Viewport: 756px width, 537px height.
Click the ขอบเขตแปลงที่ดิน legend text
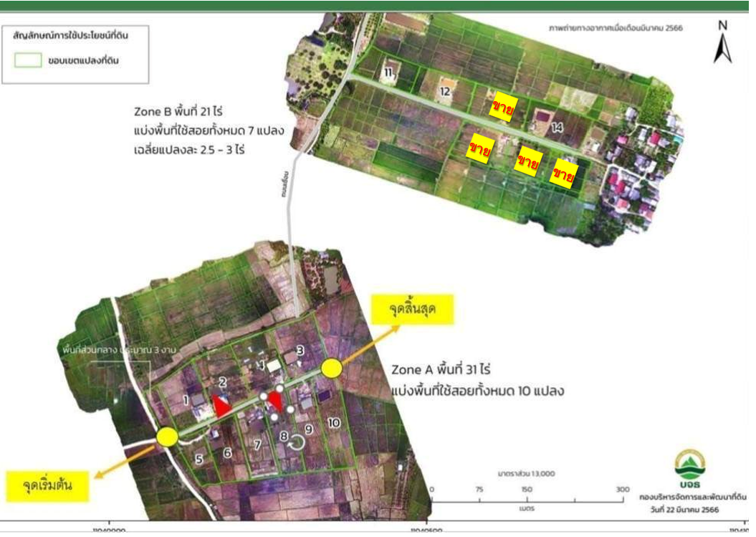point(83,61)
